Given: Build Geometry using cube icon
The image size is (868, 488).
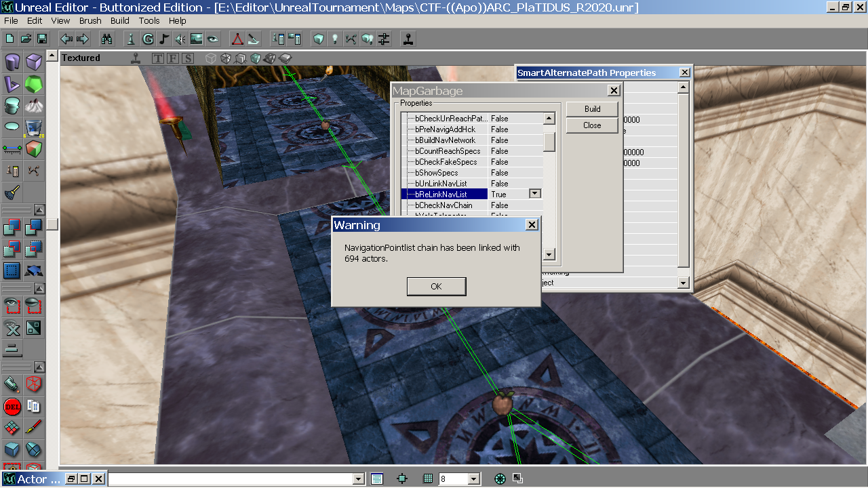Looking at the screenshot, I should click(319, 39).
